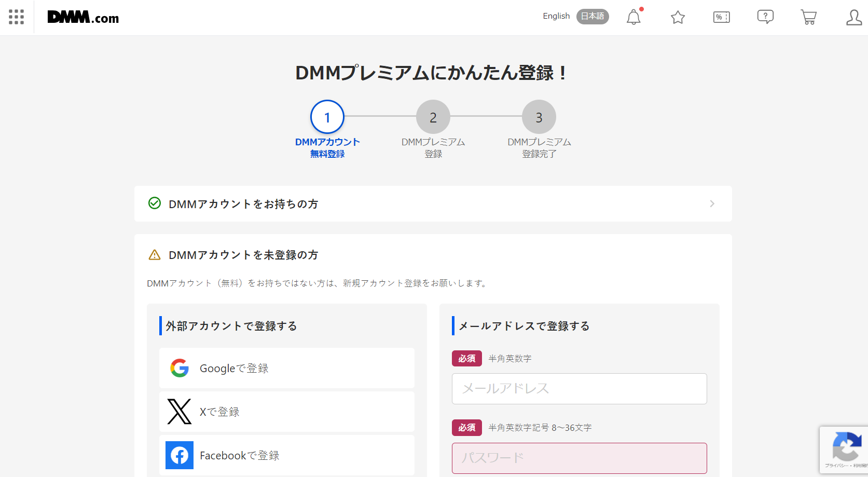Choose the Googleで登録 option

pyautogui.click(x=287, y=368)
